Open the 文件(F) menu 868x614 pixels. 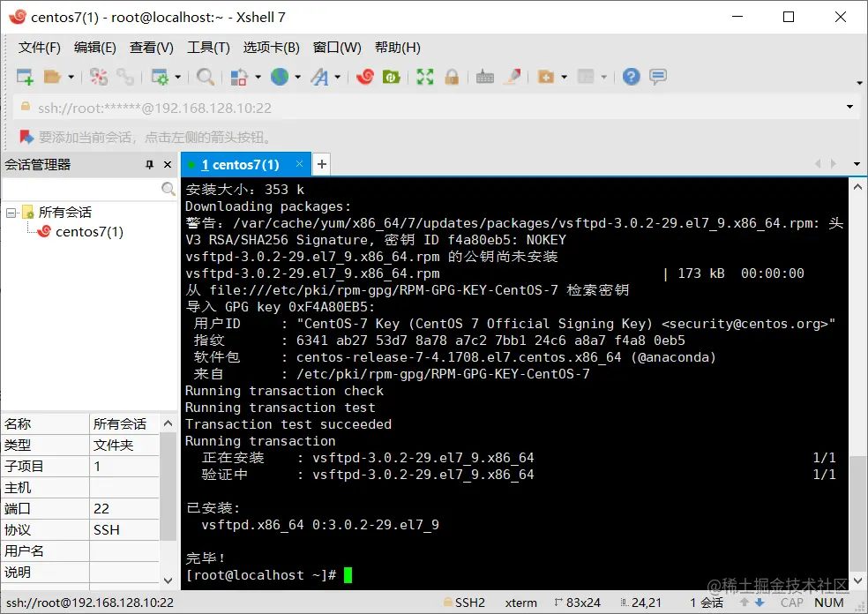(40, 48)
